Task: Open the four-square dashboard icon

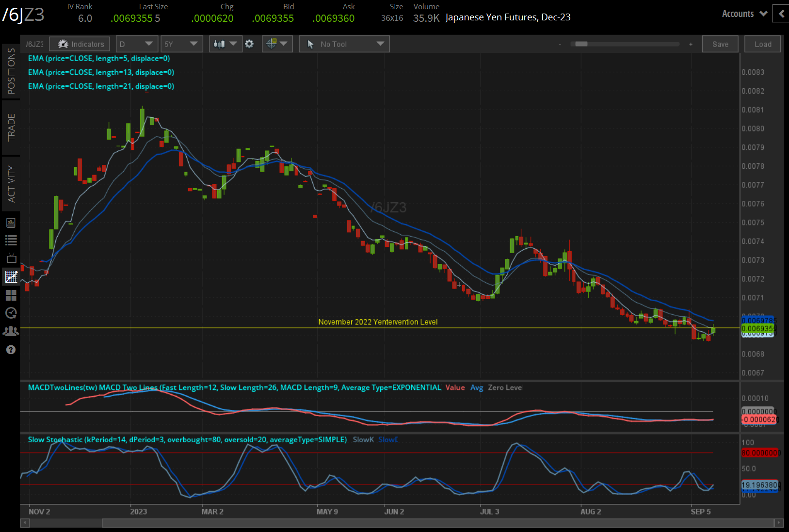Action: pyautogui.click(x=11, y=295)
